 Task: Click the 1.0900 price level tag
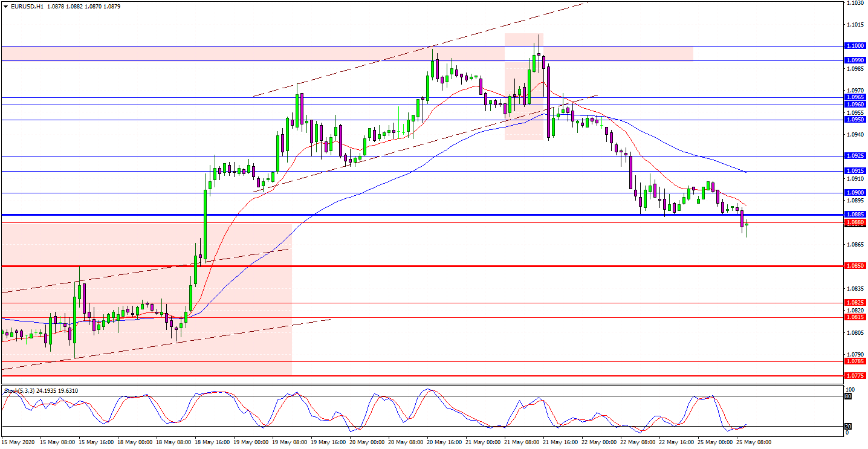(855, 193)
